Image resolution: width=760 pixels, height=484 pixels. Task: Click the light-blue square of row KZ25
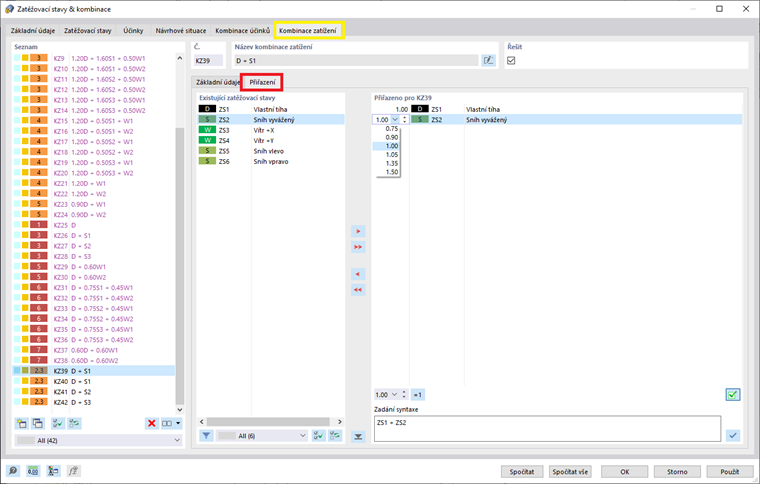17,225
